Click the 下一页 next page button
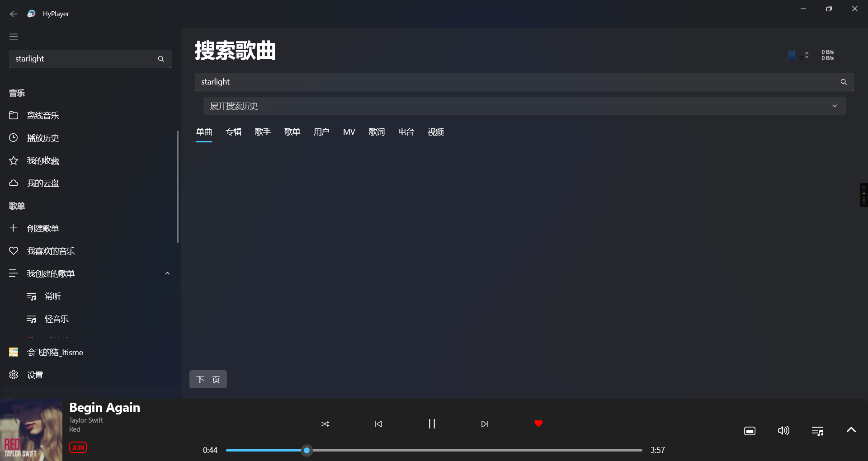Viewport: 868px width, 461px height. [208, 379]
